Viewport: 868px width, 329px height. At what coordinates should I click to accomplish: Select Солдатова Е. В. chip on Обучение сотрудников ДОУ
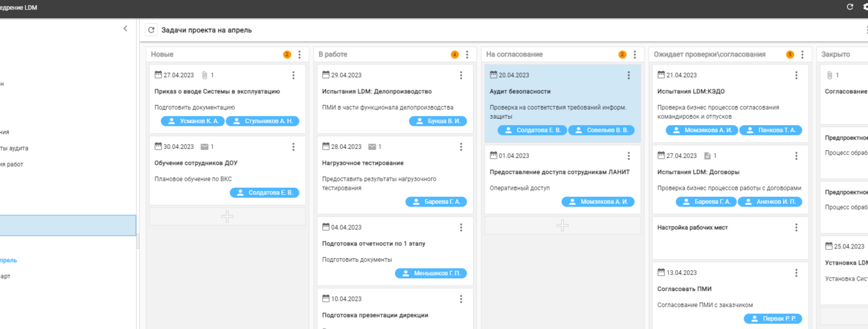pos(265,193)
